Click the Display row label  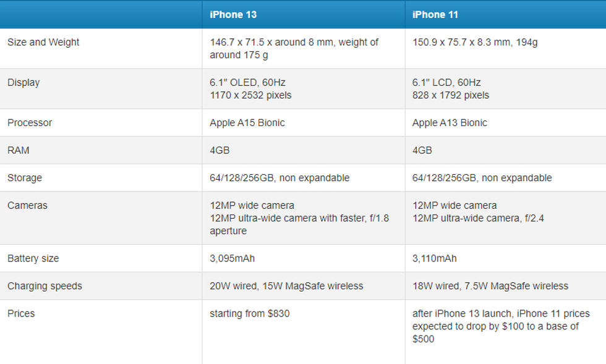(x=23, y=82)
